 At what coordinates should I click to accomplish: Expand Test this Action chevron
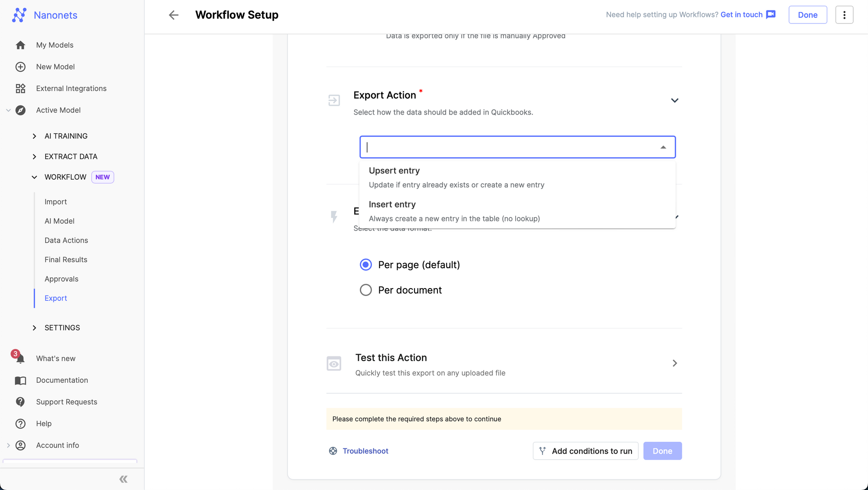point(674,363)
